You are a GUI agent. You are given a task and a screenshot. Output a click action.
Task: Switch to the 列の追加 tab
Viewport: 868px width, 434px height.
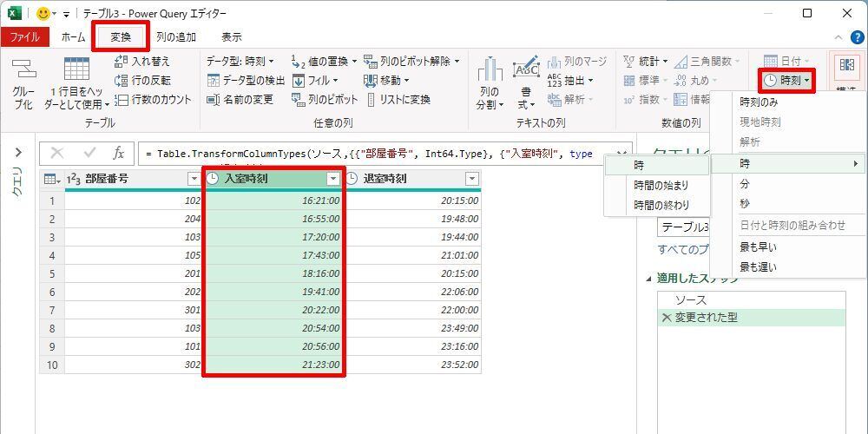[x=175, y=37]
